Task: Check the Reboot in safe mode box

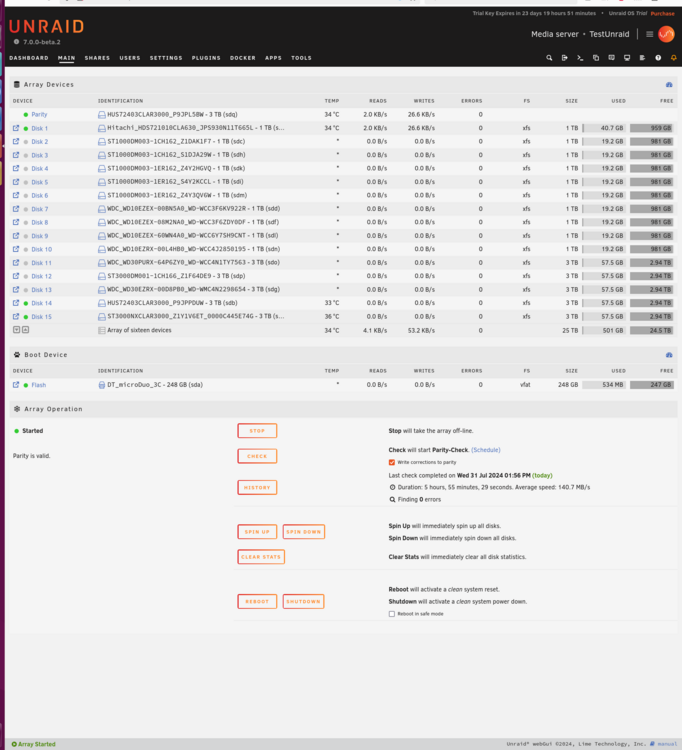Action: pyautogui.click(x=392, y=614)
